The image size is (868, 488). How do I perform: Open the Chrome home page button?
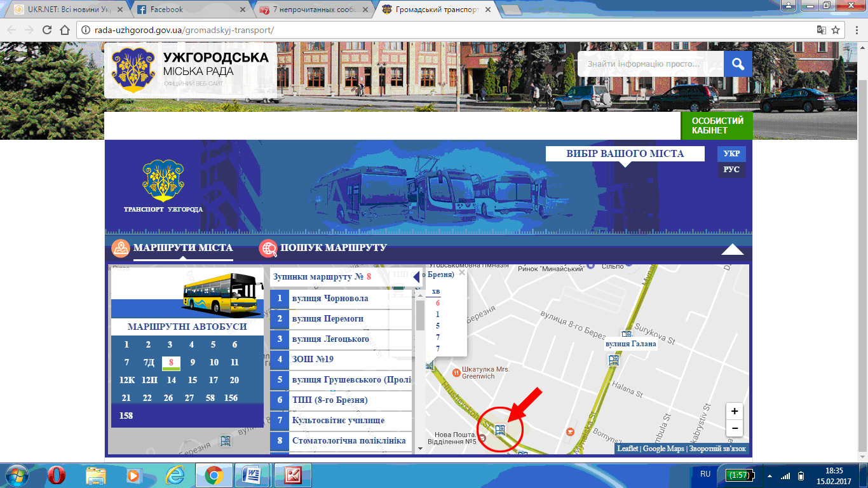point(64,30)
